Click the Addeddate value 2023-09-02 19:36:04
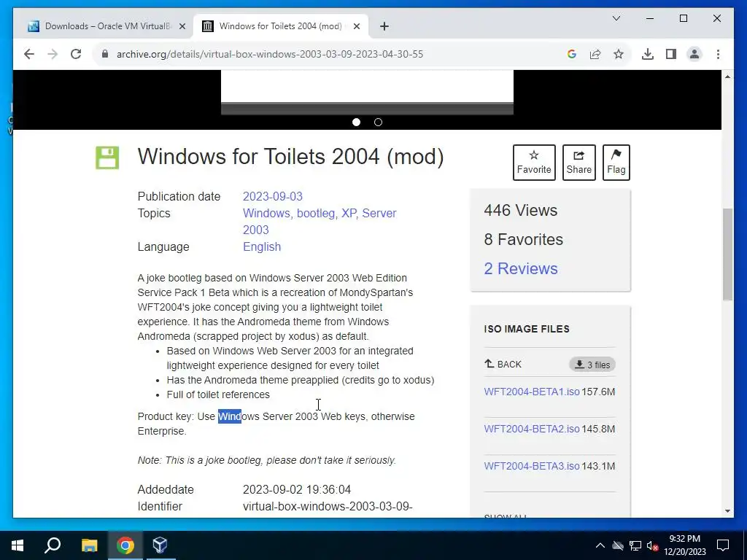The width and height of the screenshot is (747, 560). point(297,489)
